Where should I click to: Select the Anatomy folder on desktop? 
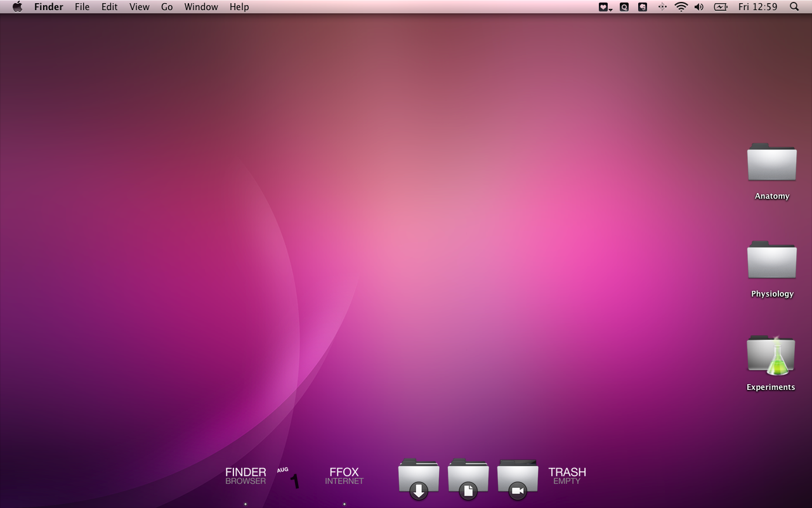coord(772,163)
